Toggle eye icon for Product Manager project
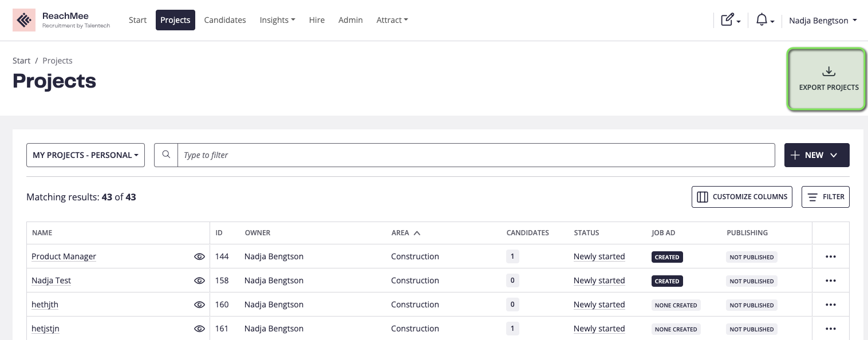868x340 pixels. coord(199,257)
